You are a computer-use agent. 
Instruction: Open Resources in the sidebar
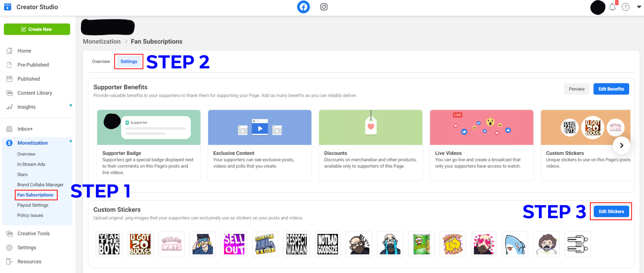pyautogui.click(x=29, y=262)
